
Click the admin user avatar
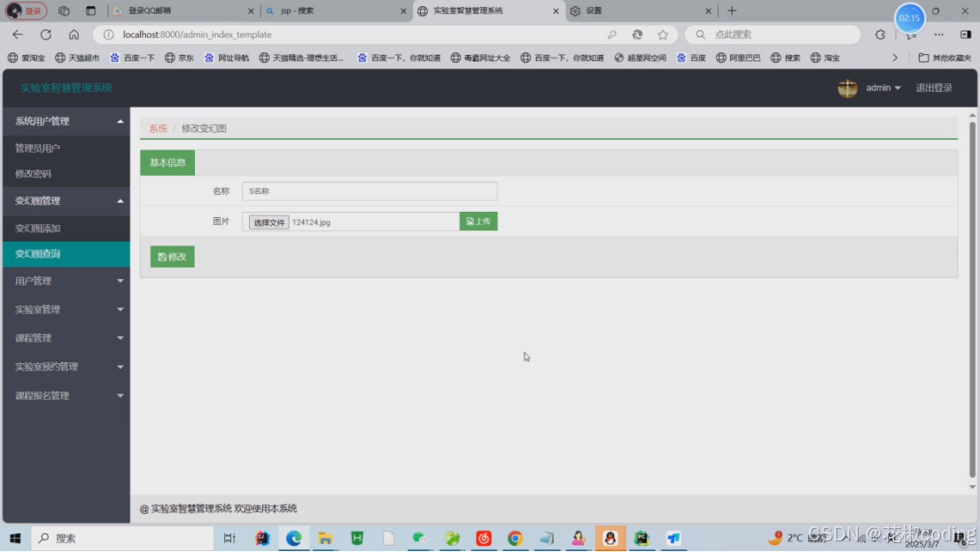847,88
